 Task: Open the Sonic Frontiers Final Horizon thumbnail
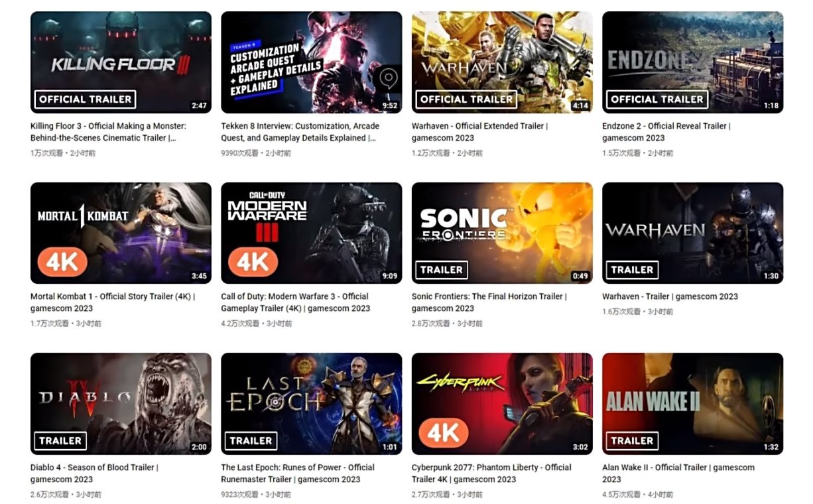coord(502,233)
